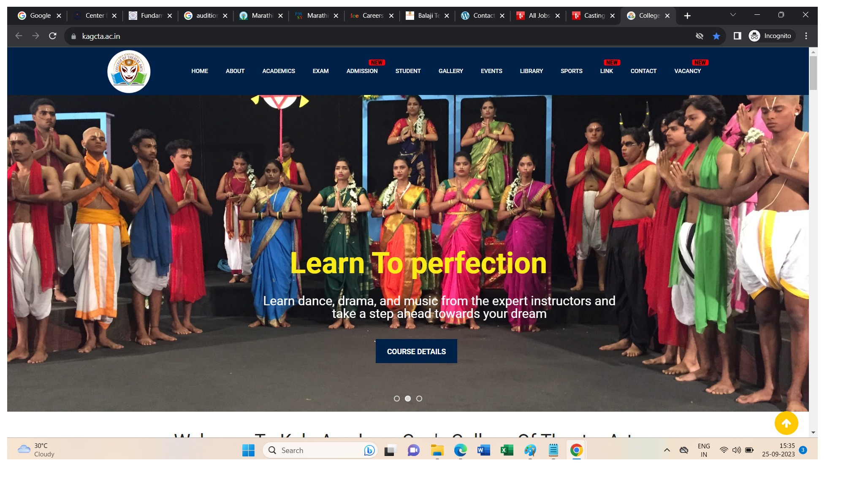Click the page vertical scrollbar thumb
The image size is (868, 483).
point(813,73)
